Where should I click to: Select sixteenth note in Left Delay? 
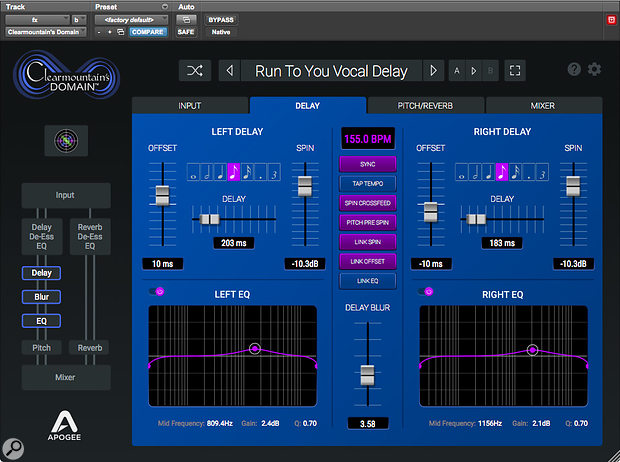[247, 172]
